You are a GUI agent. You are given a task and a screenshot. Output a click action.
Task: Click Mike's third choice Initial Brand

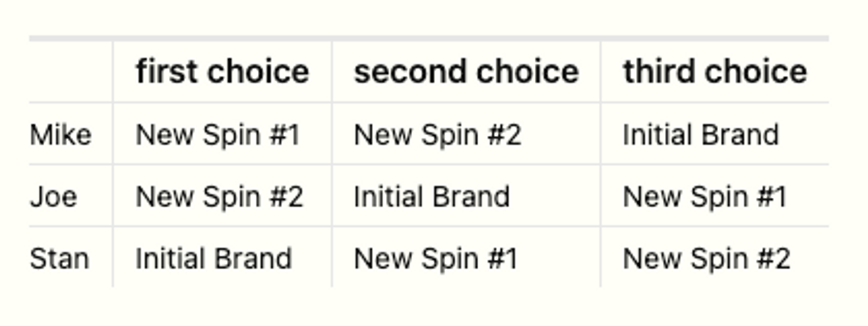click(701, 135)
